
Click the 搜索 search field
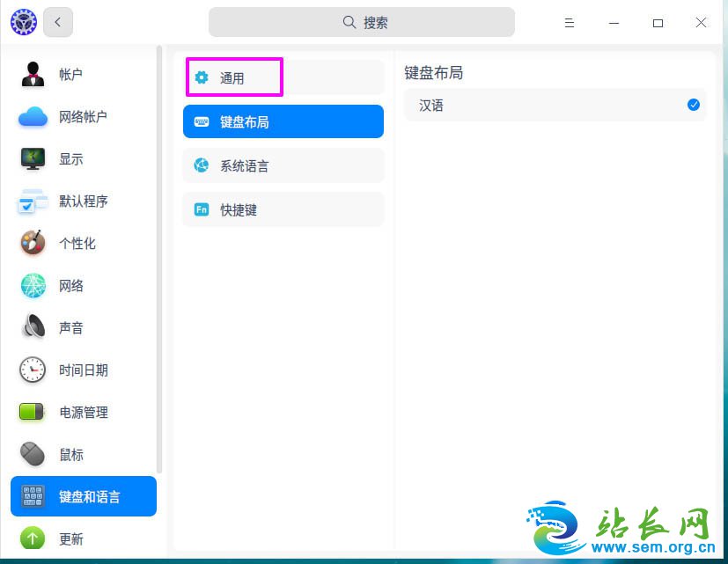click(361, 23)
